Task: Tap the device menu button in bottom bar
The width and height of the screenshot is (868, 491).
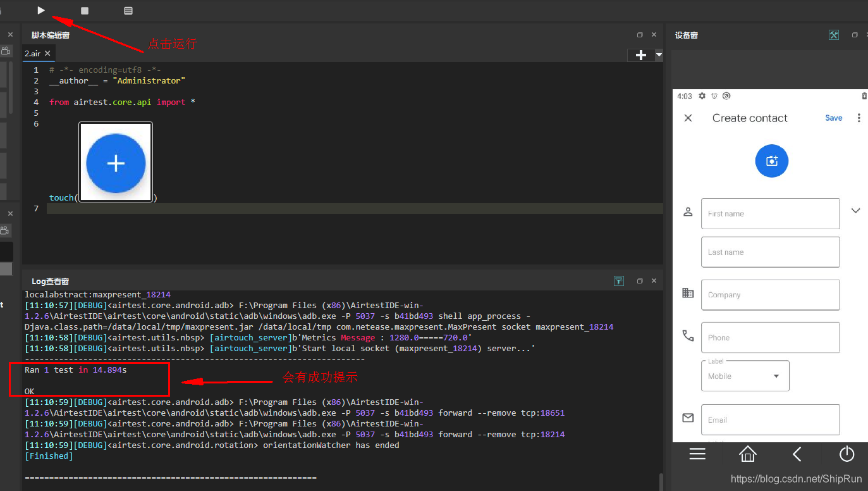Action: (x=697, y=454)
